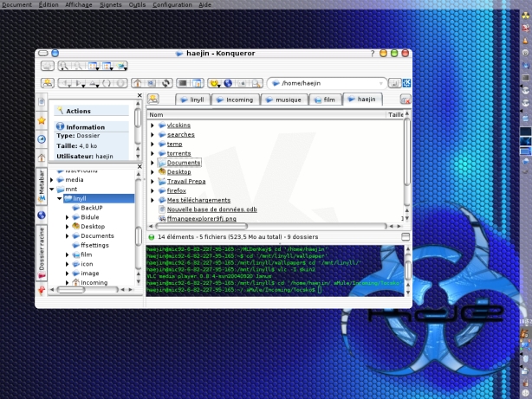This screenshot has height=399, width=532.
Task: Expand the vlcskins folder in file list
Action: tap(152, 125)
